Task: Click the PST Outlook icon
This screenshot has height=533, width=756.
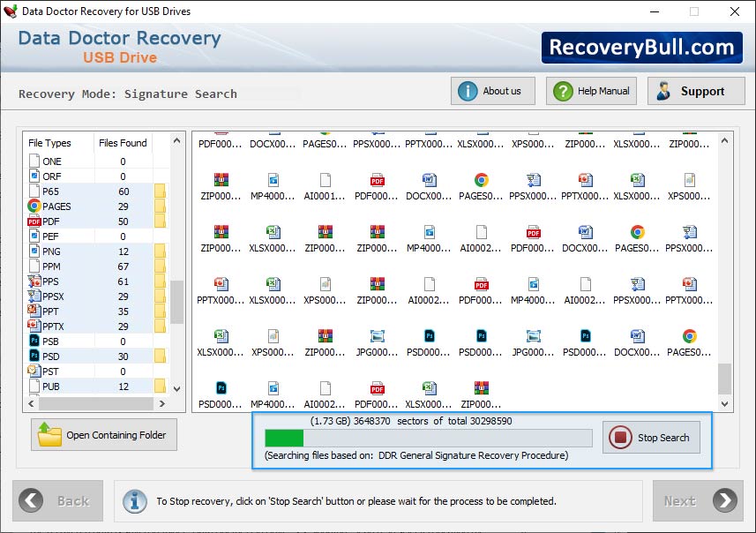Action: coord(34,371)
